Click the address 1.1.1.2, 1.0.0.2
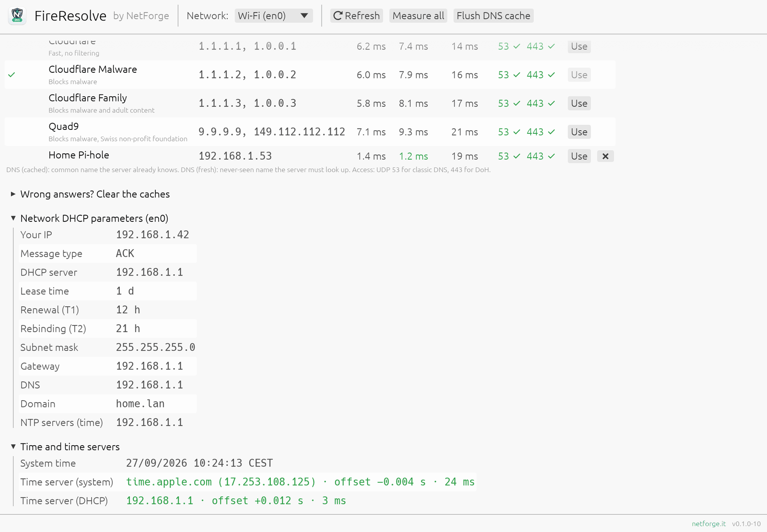The width and height of the screenshot is (767, 532). click(x=247, y=75)
